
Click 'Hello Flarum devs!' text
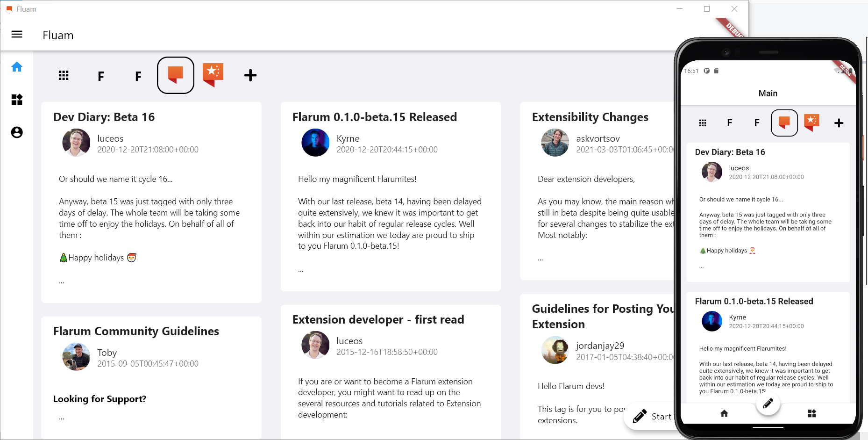tap(571, 386)
